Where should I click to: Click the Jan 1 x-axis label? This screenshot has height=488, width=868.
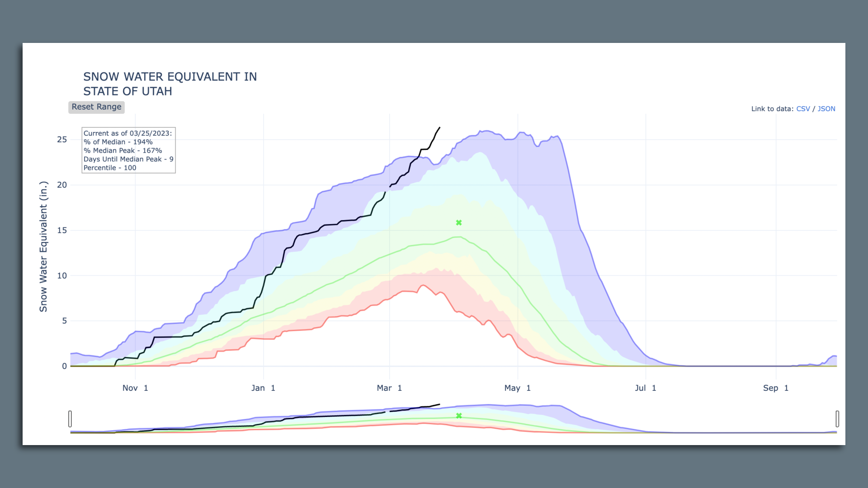pos(263,388)
